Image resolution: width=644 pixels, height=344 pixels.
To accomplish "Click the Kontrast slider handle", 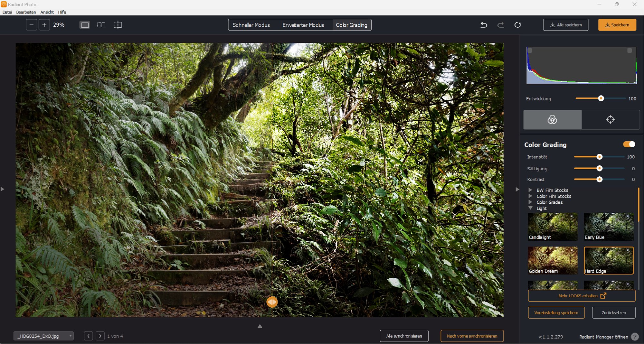I will [x=599, y=179].
